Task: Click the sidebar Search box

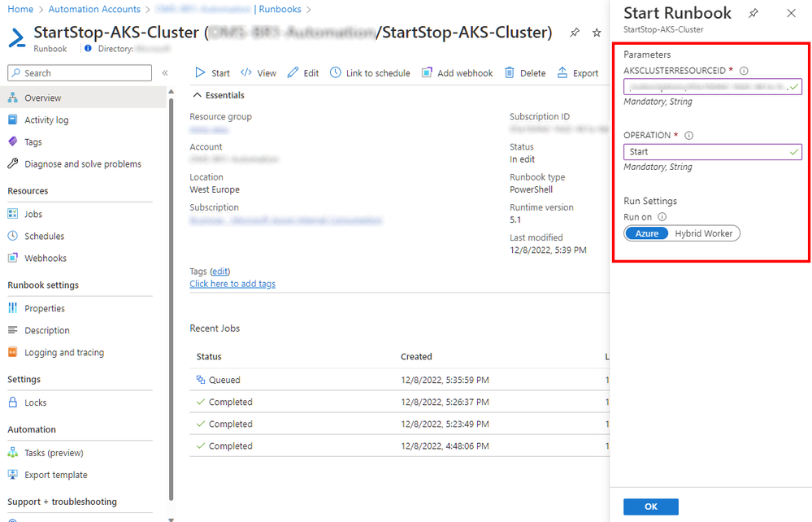Action: click(x=80, y=73)
